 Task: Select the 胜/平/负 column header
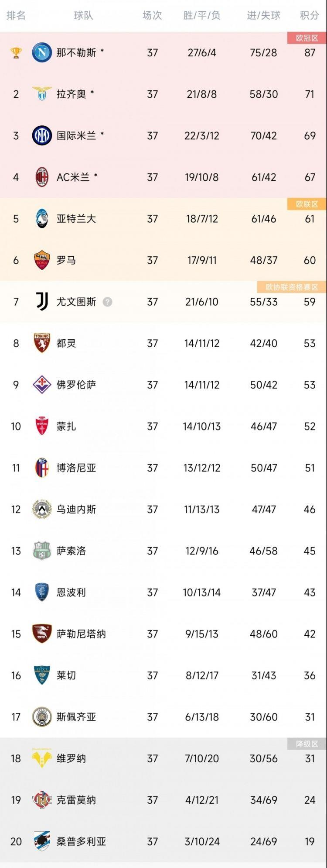[201, 16]
